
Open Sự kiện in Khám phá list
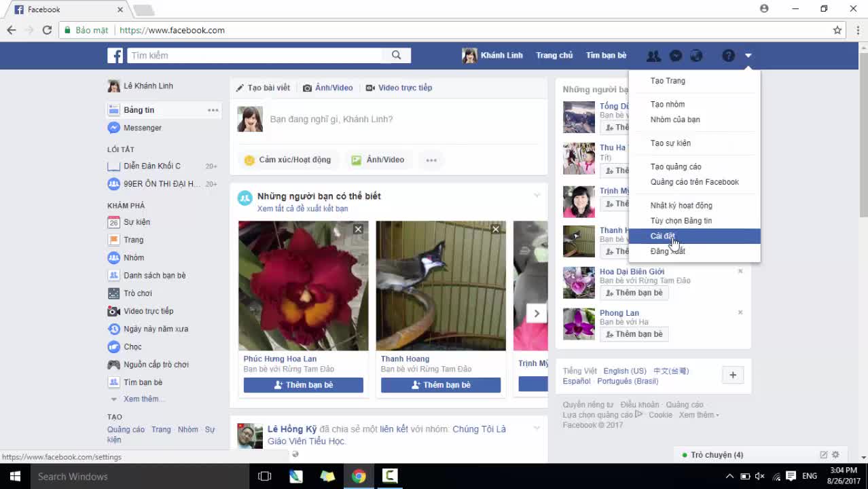pos(137,222)
